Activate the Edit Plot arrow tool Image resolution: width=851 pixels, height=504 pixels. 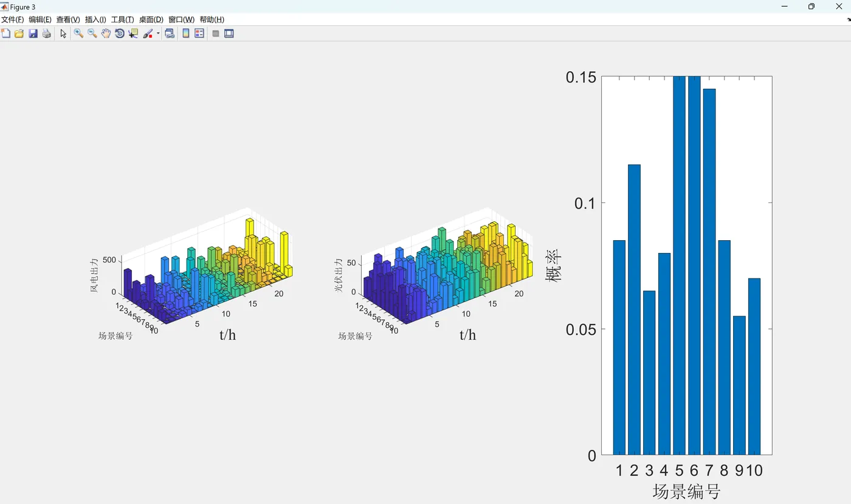[x=63, y=33]
